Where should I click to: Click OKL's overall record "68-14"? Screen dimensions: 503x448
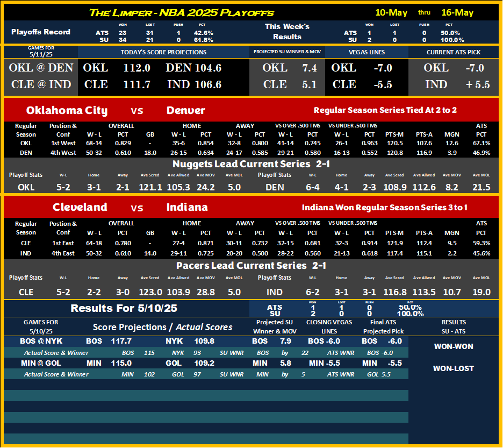pyautogui.click(x=94, y=143)
